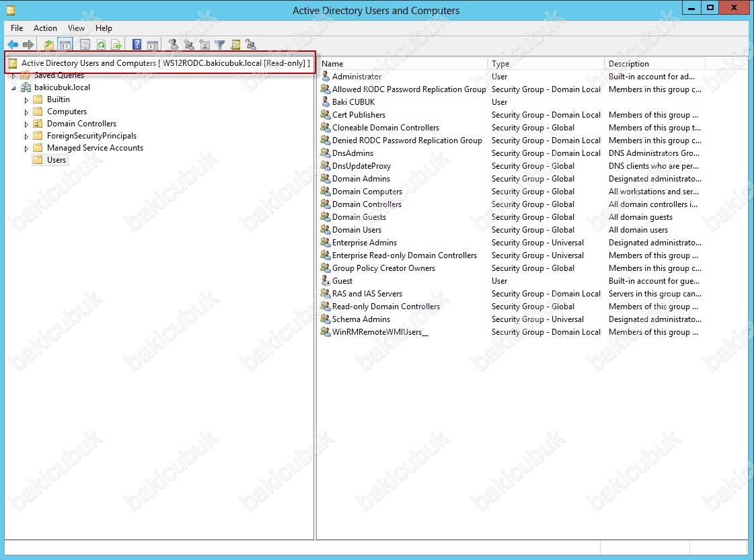Toggle the Show/Hide Console Tree icon
The image size is (754, 560).
click(65, 44)
